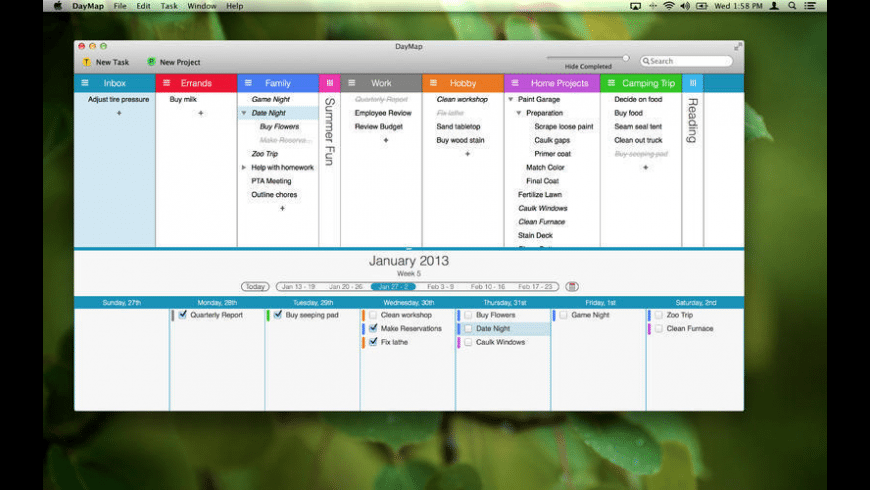Click the volume icon in the menu bar
870x490 pixels.
pos(685,6)
